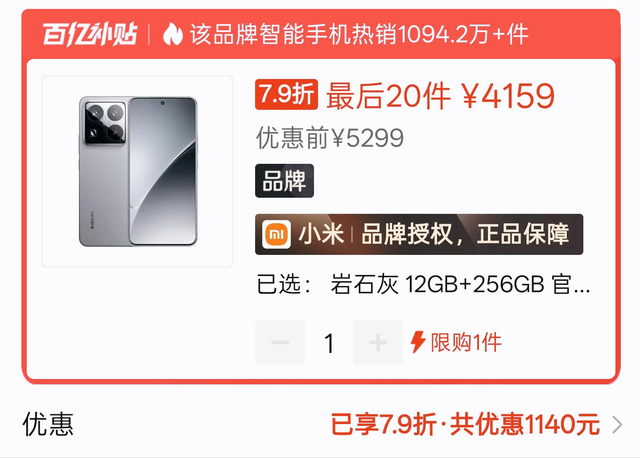Decrease quantity with the minus button
Screen dimensions: 640x458
pyautogui.click(x=280, y=342)
